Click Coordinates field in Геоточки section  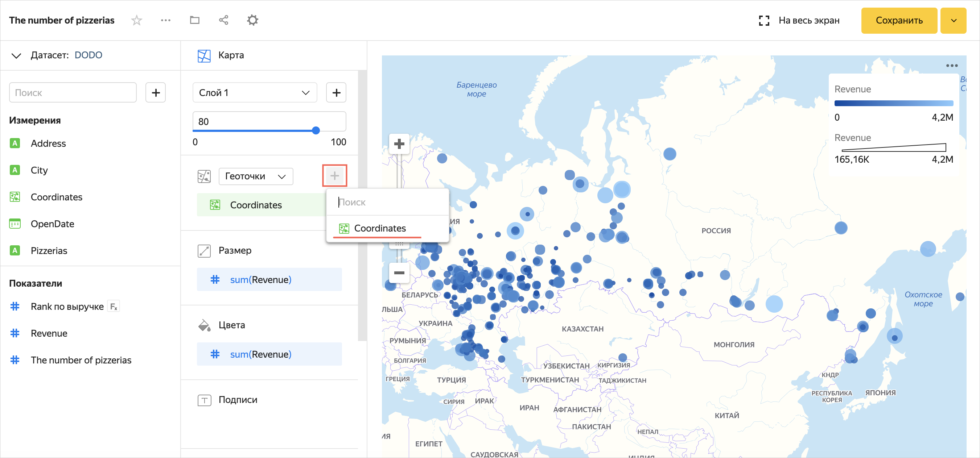click(262, 205)
